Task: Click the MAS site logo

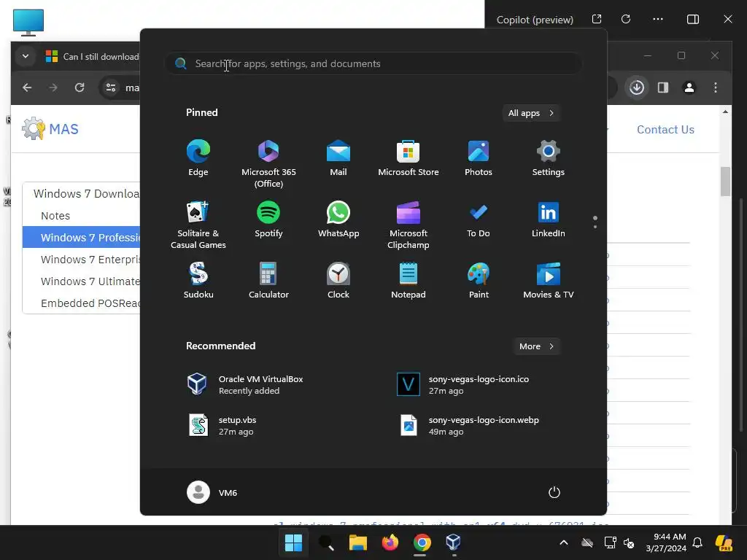Action: [50, 128]
